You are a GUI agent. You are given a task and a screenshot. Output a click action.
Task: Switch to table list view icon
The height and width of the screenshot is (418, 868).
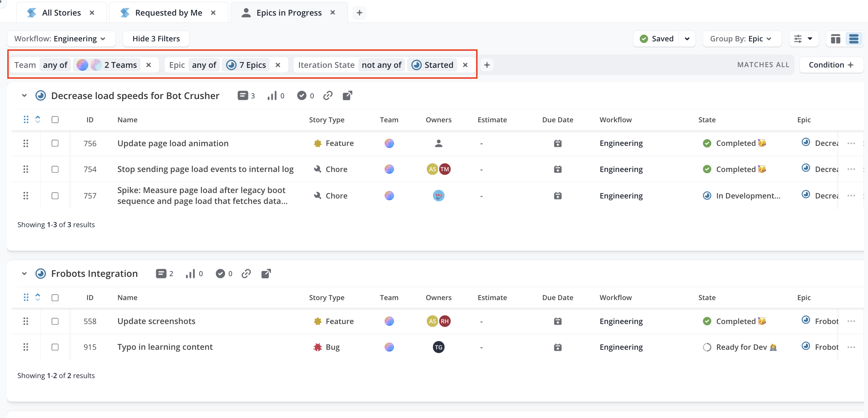pos(854,39)
